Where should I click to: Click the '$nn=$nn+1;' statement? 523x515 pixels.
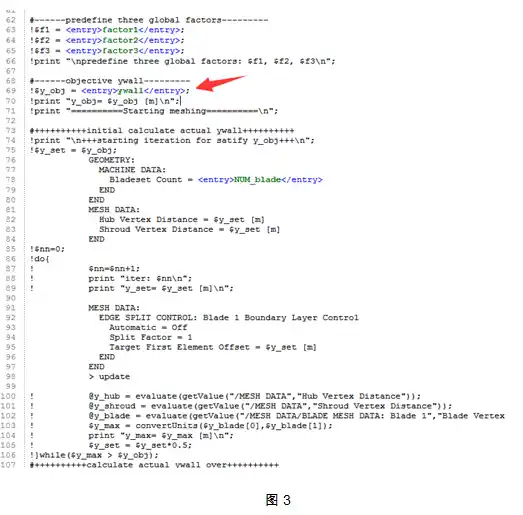pos(114,269)
